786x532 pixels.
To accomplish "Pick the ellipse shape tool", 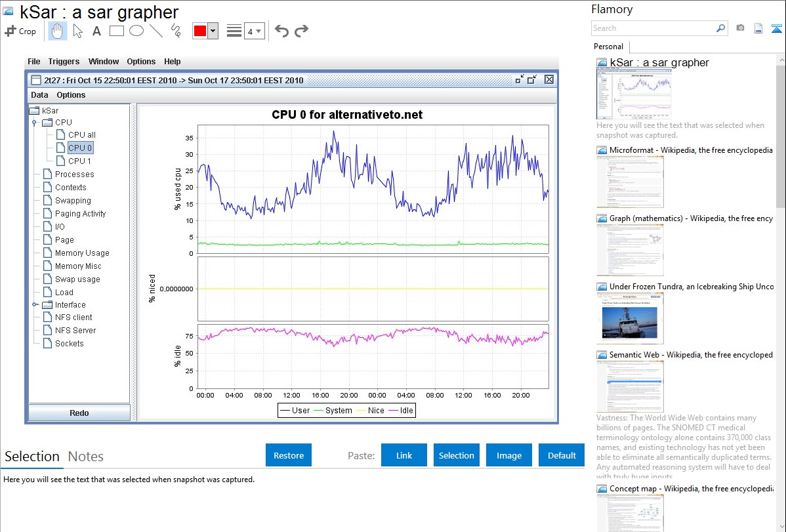I will coord(136,31).
